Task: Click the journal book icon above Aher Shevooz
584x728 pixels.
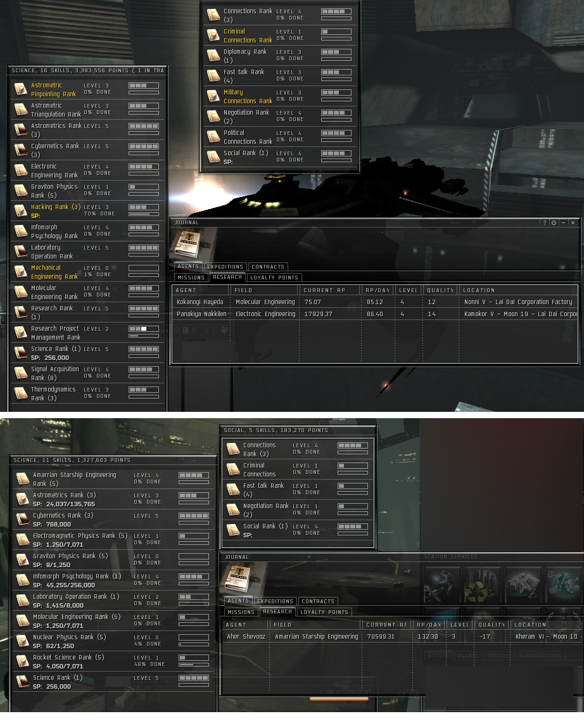Action: tap(238, 578)
